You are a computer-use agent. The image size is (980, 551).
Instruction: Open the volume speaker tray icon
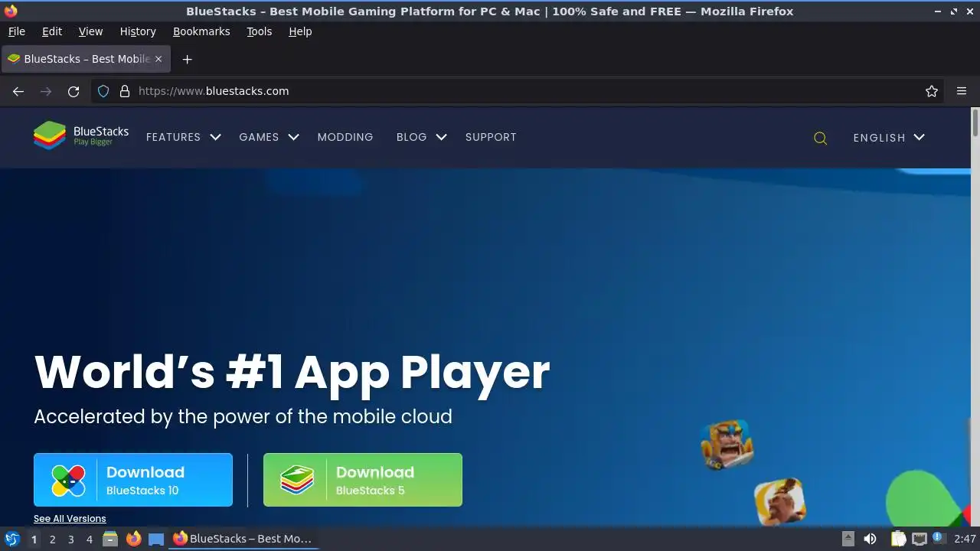(870, 539)
